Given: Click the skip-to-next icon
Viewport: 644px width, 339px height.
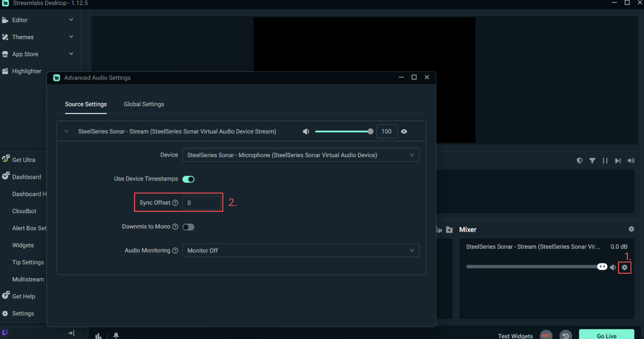Looking at the screenshot, I should 618,161.
